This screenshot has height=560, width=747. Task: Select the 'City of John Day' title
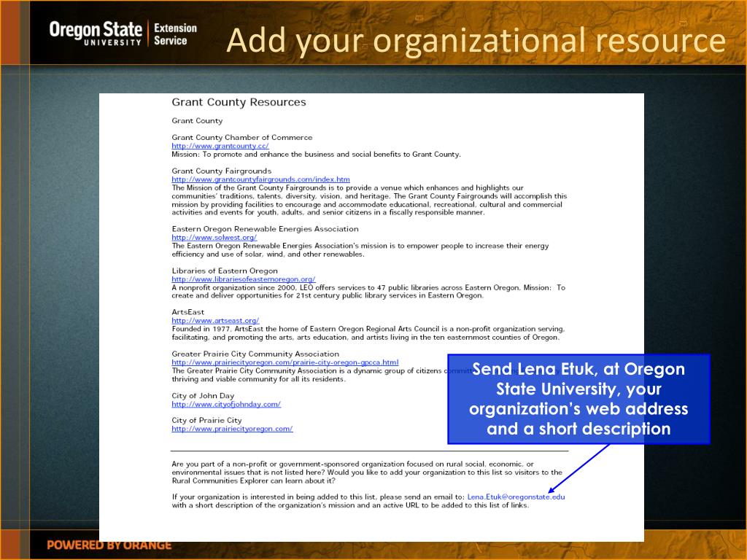coord(203,396)
